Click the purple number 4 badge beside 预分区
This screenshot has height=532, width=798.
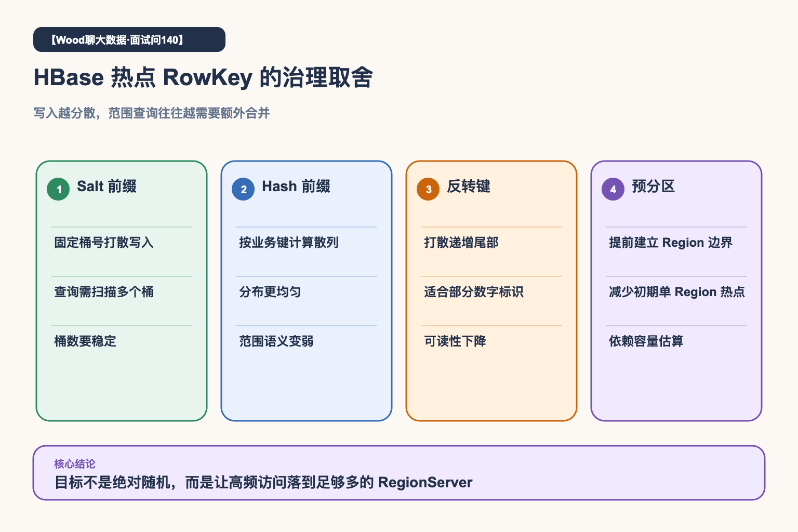(613, 189)
